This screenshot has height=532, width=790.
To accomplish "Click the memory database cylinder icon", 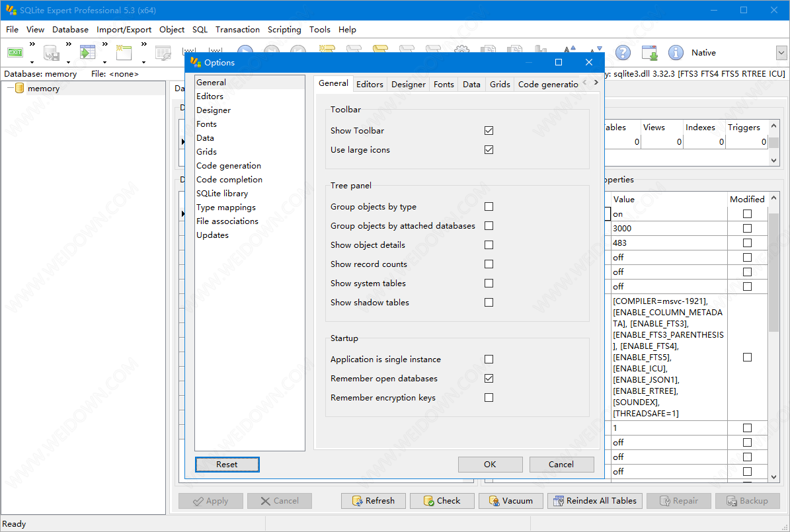I will (x=20, y=88).
